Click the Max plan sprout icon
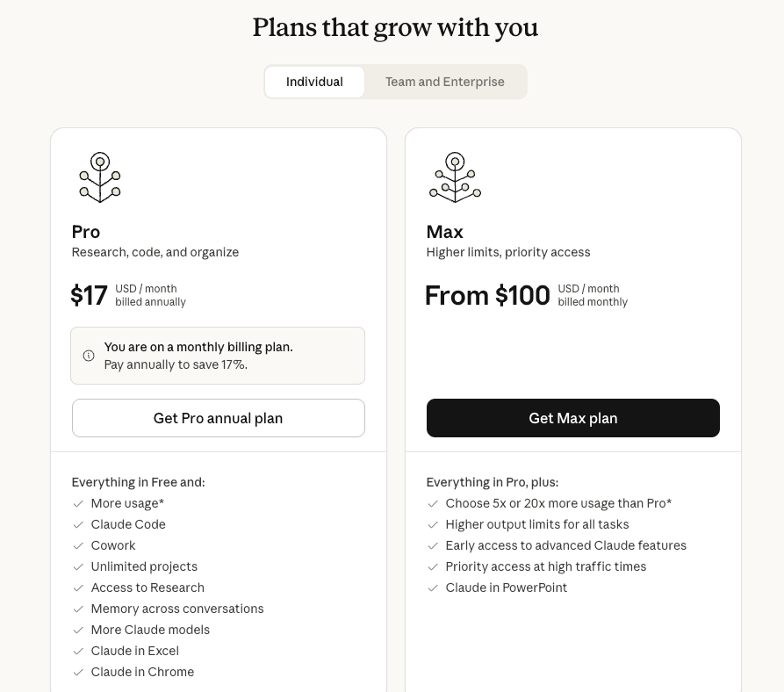The image size is (784, 692). pos(455,177)
